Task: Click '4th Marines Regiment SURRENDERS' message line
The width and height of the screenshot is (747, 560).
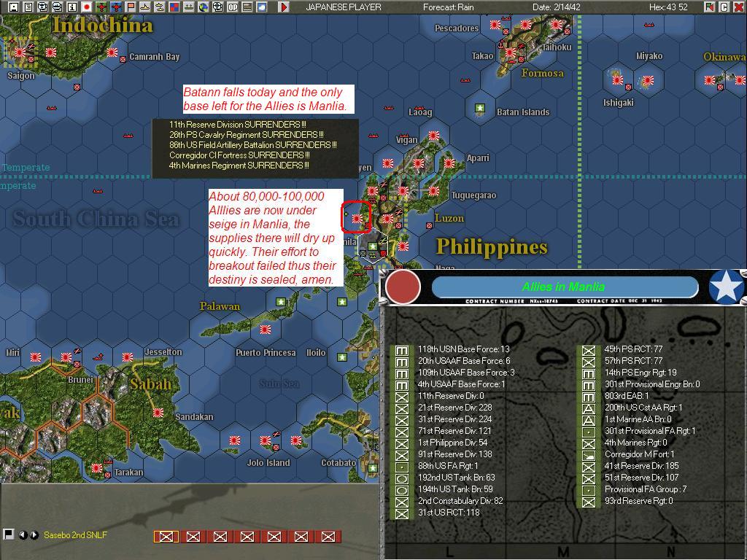Action: click(239, 166)
